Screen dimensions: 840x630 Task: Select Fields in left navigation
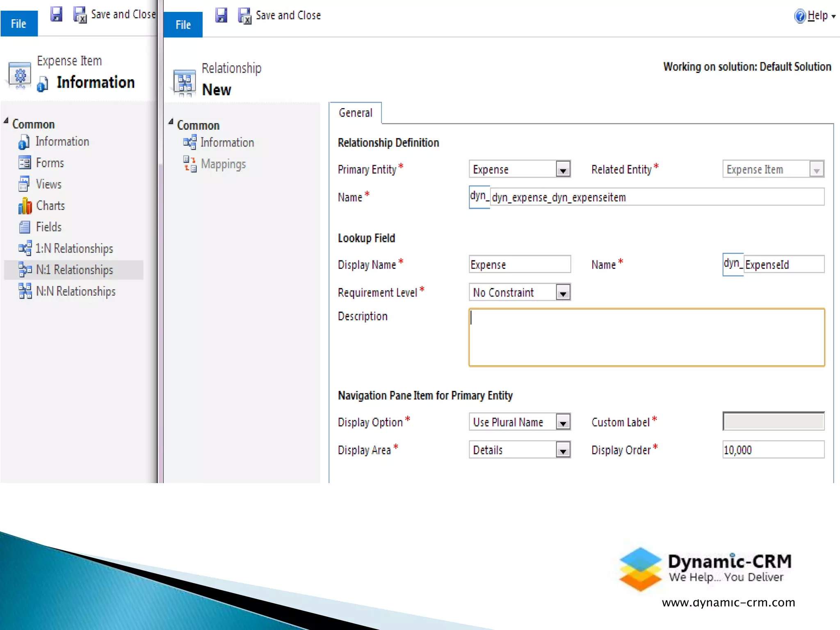click(x=49, y=227)
